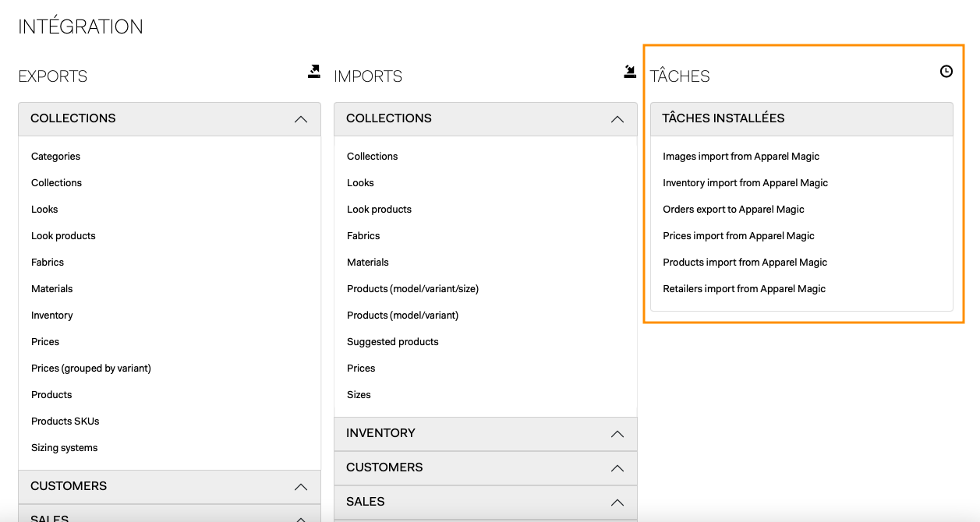980x522 pixels.
Task: Open Products import from Apparel Magic task
Action: point(745,263)
